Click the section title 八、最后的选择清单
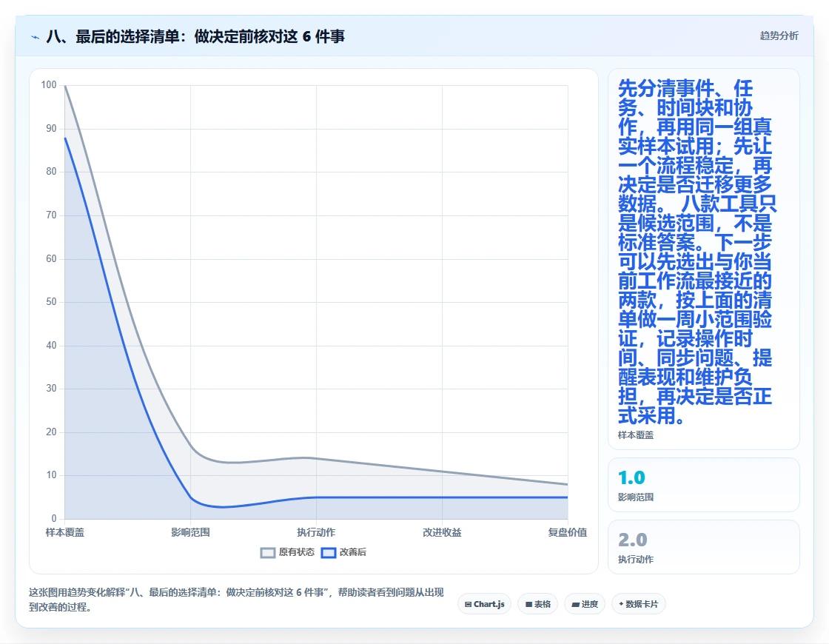This screenshot has width=829, height=644. (195, 36)
